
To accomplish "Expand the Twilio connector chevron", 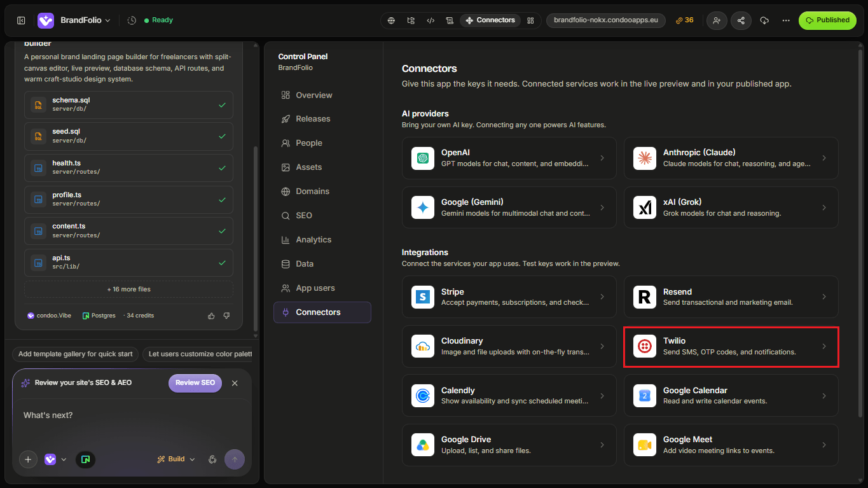I will (x=824, y=347).
